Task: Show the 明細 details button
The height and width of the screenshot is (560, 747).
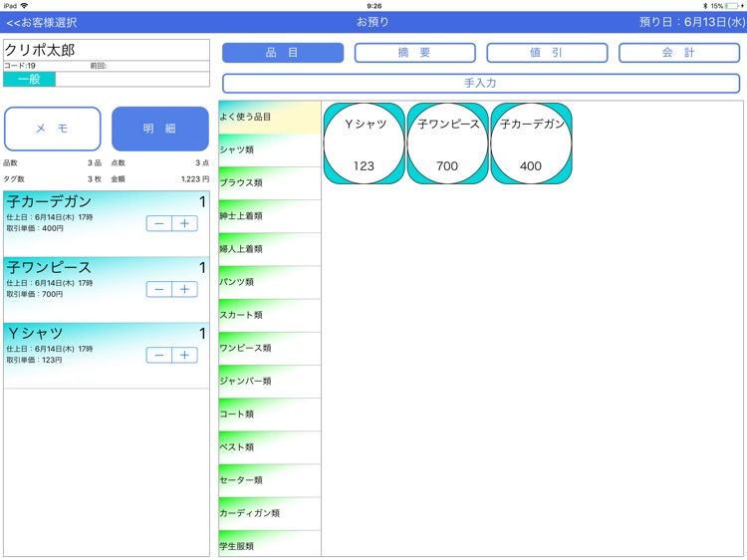Action: coord(160,129)
